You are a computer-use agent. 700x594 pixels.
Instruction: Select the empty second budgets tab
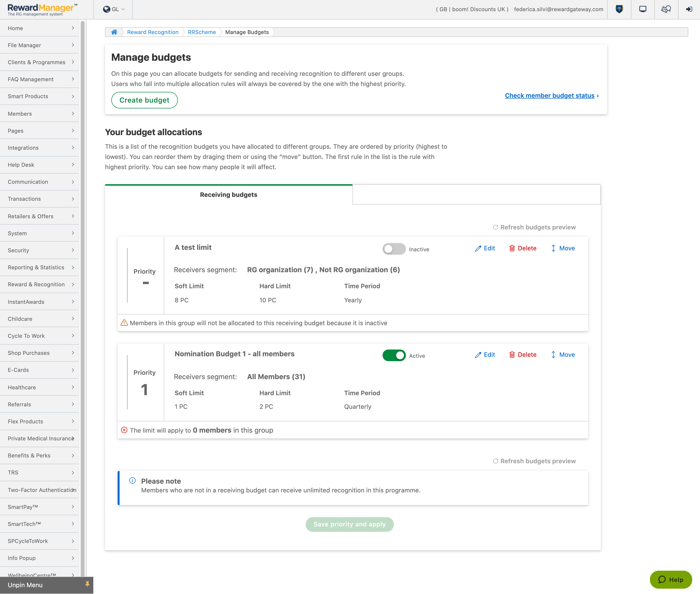(476, 194)
